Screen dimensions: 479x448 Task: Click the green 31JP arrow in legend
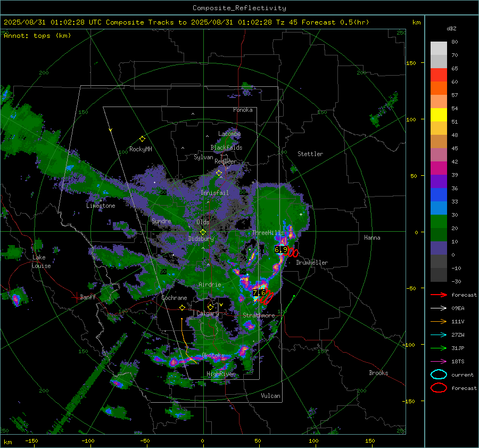(439, 348)
